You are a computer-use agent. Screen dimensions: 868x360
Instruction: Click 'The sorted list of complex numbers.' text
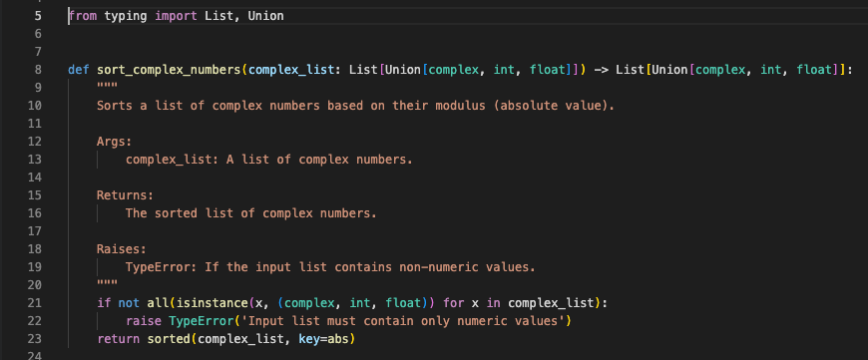[x=251, y=213]
